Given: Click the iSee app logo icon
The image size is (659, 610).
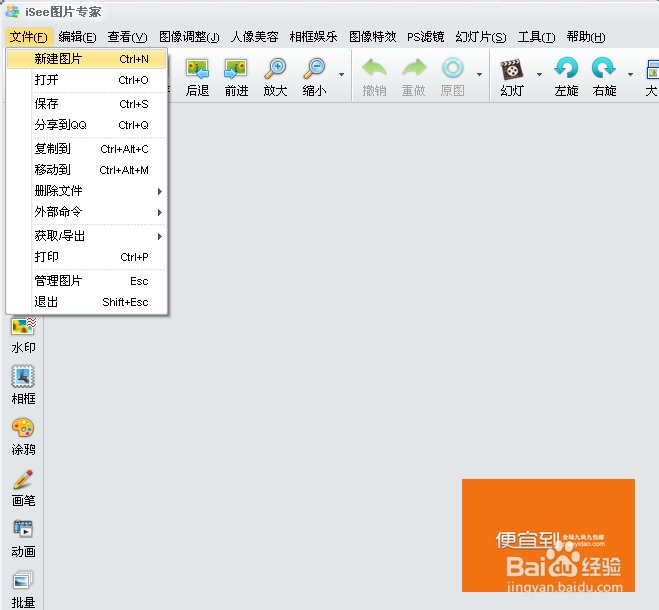Looking at the screenshot, I should (12, 11).
